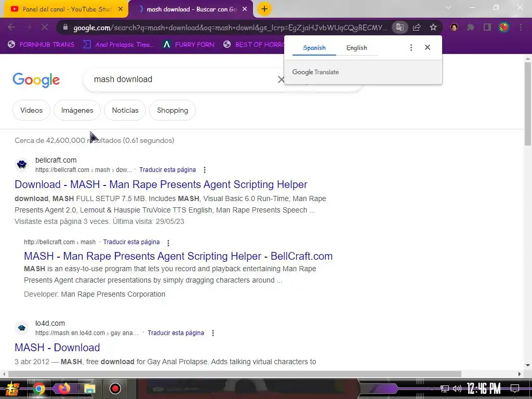Open the MASH - Download result from lo4d.com
532x399 pixels.
coord(57,348)
